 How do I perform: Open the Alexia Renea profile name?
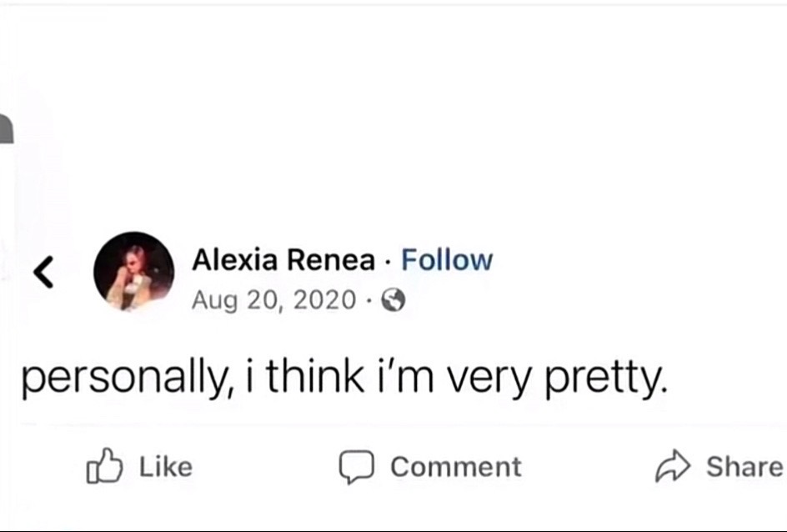[x=283, y=260]
